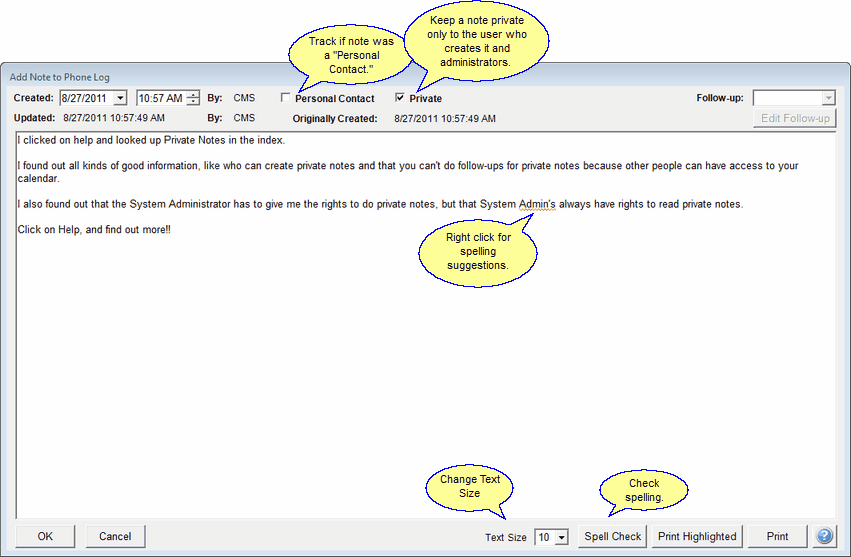The width and height of the screenshot is (851, 557).
Task: Click inside the Created date field
Action: point(85,98)
